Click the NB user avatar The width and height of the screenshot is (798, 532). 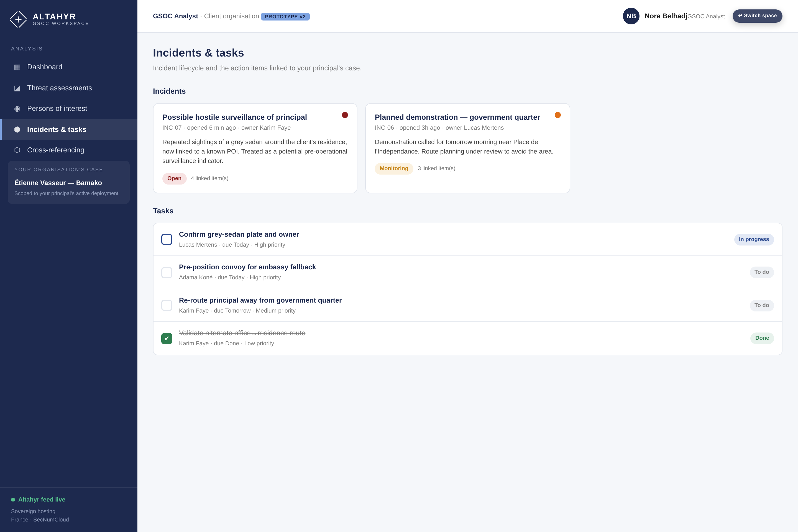point(631,16)
